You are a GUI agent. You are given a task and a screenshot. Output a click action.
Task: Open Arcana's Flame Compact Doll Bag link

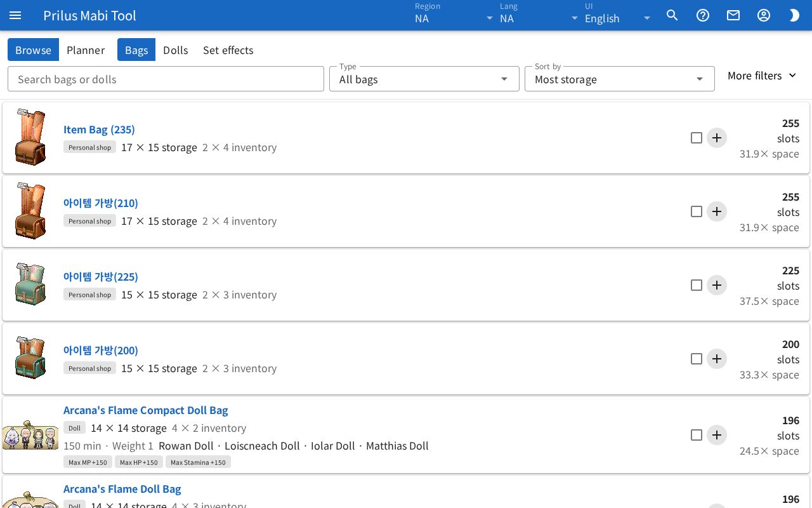(x=145, y=410)
